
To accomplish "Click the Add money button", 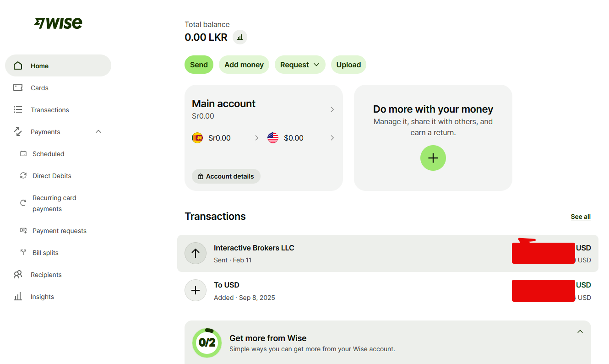I will click(x=244, y=65).
